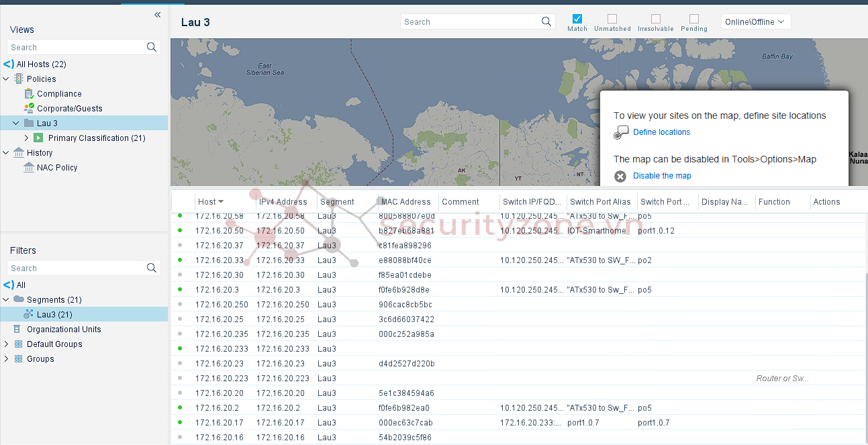Sort by the MAC Address column header

pos(406,202)
